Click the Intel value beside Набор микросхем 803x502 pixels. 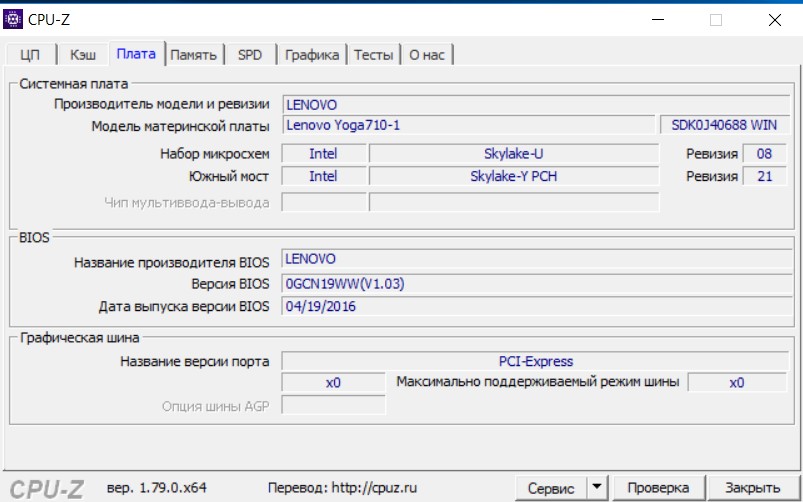tap(324, 154)
